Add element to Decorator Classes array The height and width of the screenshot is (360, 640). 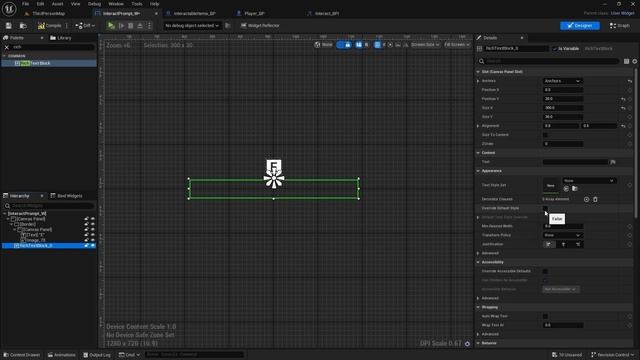[587, 200]
